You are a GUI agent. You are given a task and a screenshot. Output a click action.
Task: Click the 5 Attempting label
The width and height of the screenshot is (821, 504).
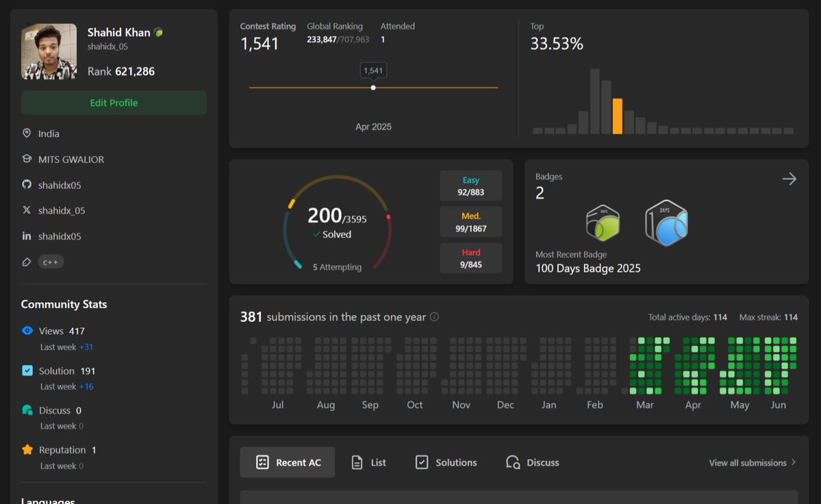point(337,267)
